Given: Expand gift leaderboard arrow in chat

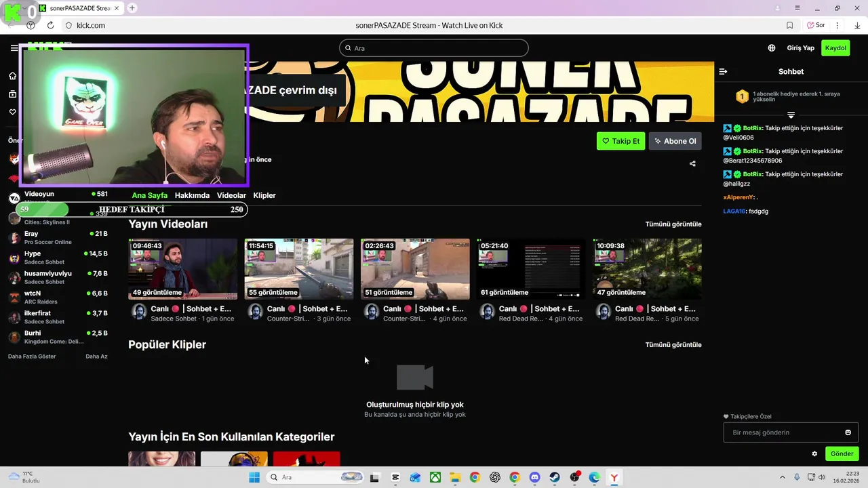Looking at the screenshot, I should pos(791,115).
